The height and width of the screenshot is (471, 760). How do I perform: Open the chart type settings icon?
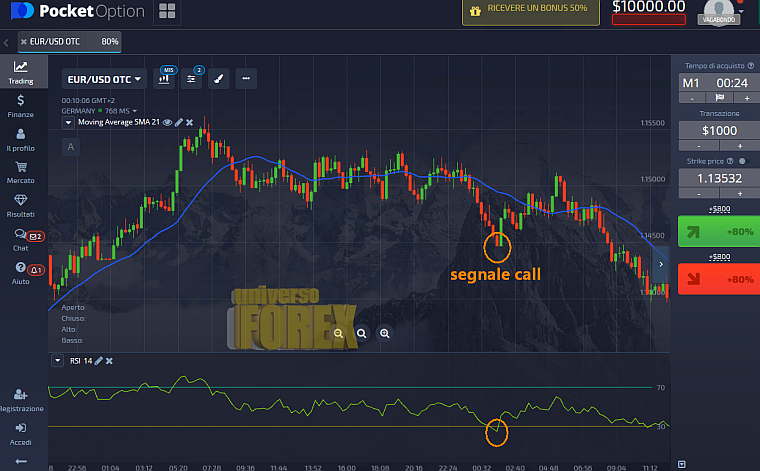click(164, 79)
